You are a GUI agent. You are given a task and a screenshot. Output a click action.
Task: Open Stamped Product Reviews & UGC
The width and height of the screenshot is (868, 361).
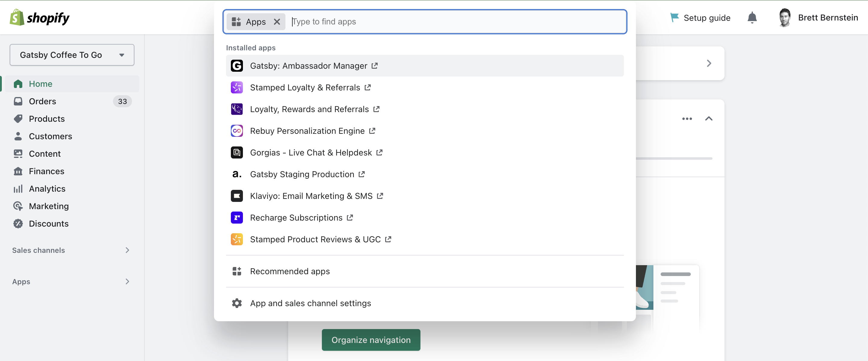click(425, 239)
